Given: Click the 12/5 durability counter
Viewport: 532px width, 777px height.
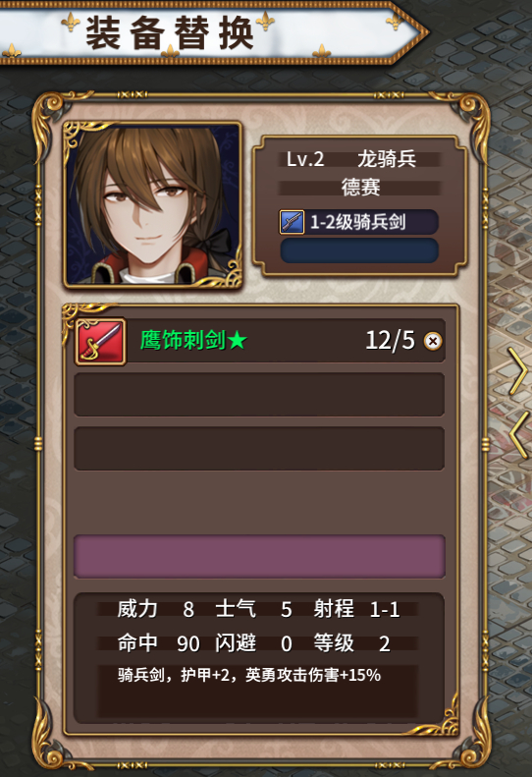Looking at the screenshot, I should pyautogui.click(x=390, y=341).
